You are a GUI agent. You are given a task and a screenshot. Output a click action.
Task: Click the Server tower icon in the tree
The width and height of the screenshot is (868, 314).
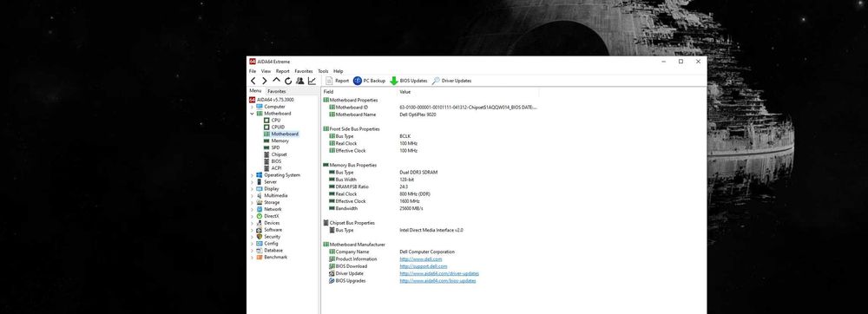click(259, 182)
